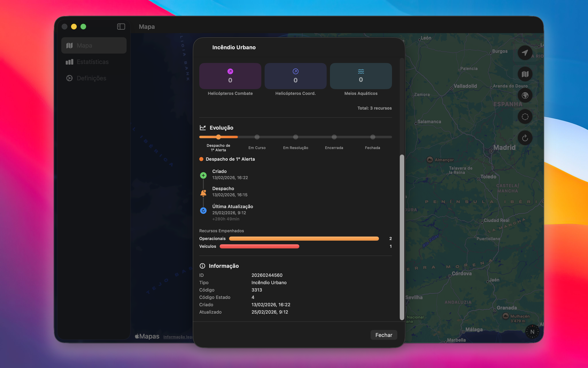Click the Operacionais orange progress bar
This screenshot has height=368, width=588.
pos(304,239)
